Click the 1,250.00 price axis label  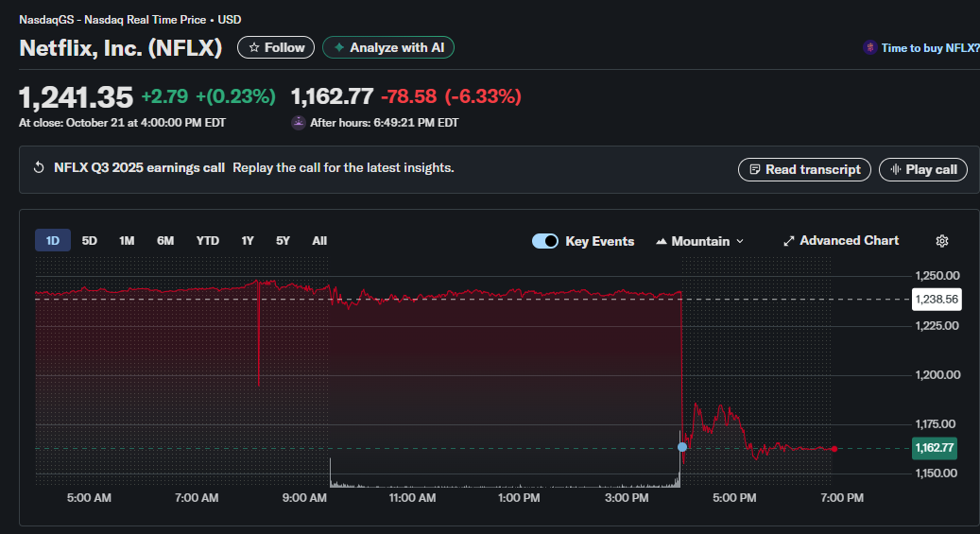click(937, 276)
